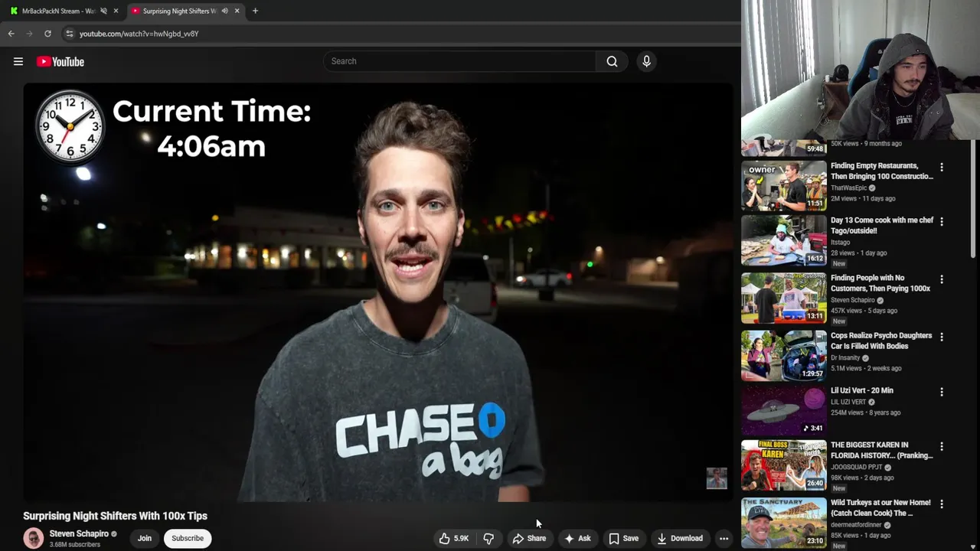Click the Join button
Screen dimensions: 980x551
tap(145, 538)
